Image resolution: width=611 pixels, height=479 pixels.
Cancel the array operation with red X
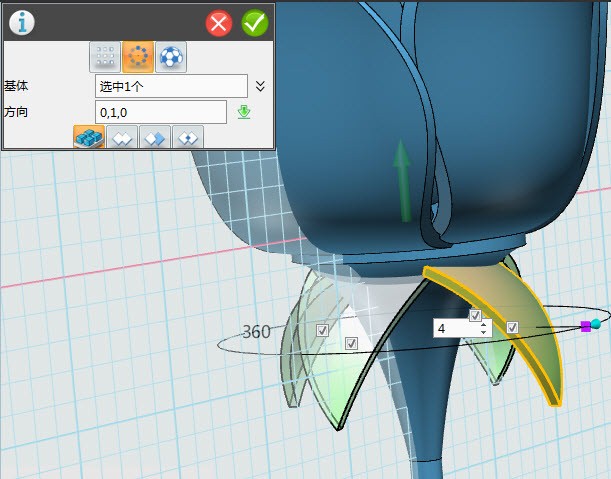[x=219, y=23]
